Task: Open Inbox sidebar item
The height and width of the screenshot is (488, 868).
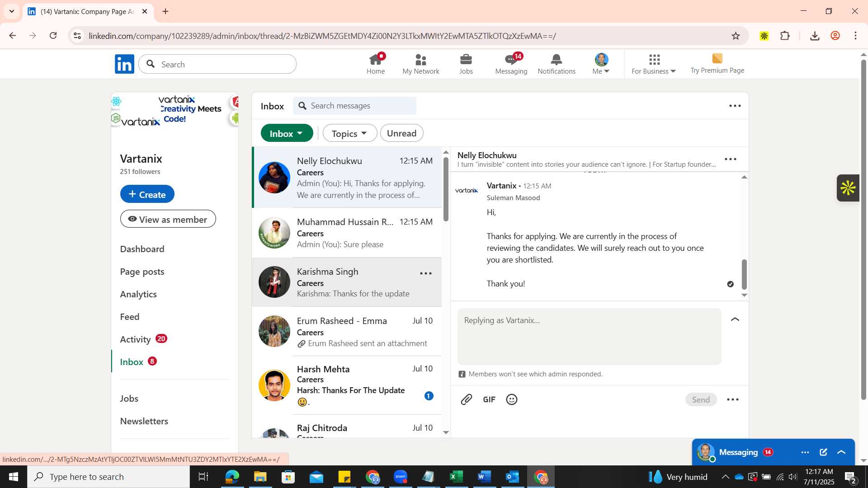Action: [138, 362]
